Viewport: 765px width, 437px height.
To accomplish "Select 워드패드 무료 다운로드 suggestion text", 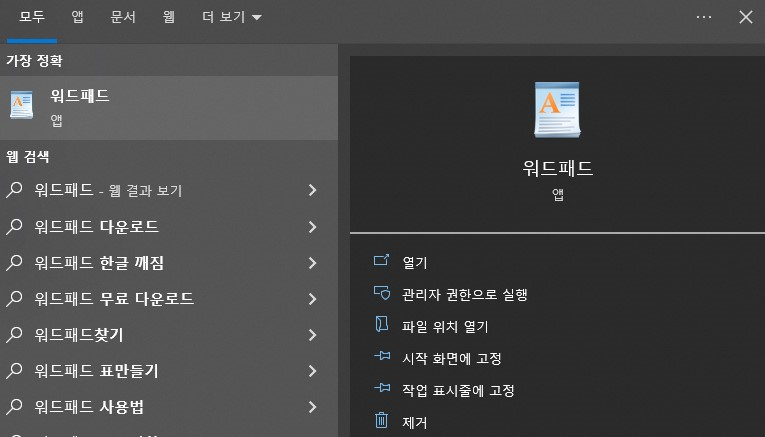I will pos(114,298).
